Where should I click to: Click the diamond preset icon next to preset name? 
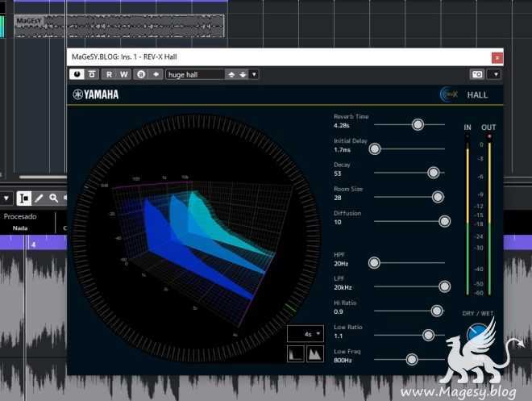tap(156, 74)
